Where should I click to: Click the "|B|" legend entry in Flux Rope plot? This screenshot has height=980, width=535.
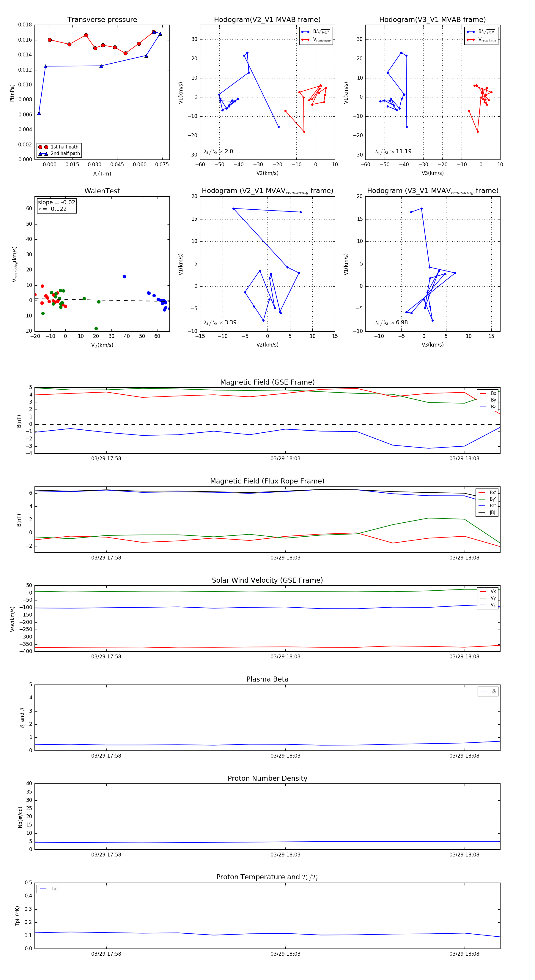(x=487, y=513)
